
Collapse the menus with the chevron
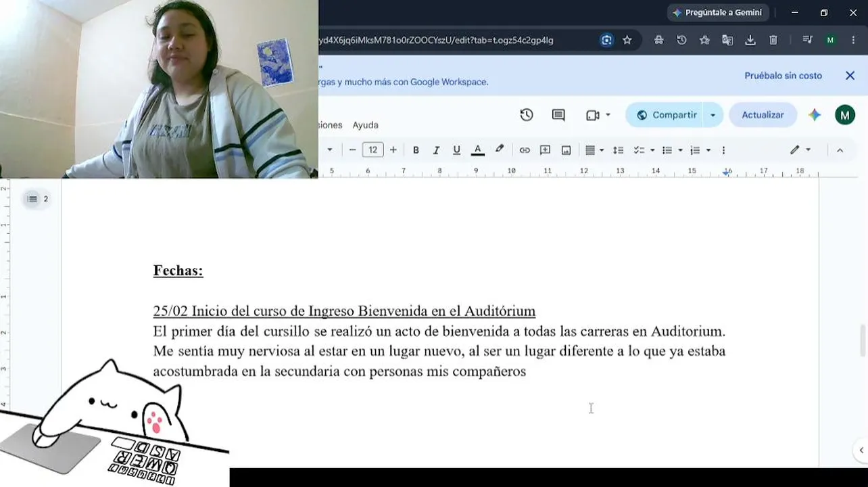pos(840,150)
